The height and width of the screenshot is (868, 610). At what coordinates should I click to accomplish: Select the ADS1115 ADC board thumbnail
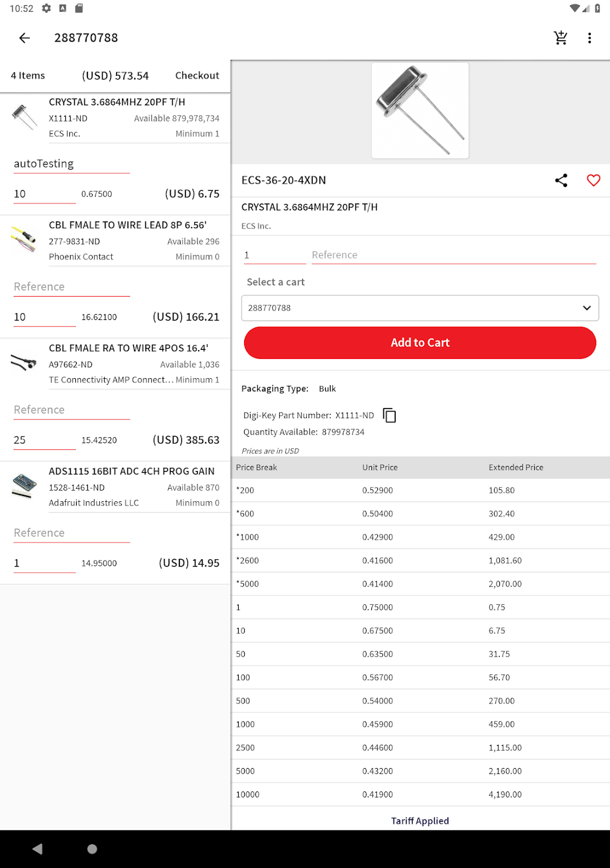point(24,486)
